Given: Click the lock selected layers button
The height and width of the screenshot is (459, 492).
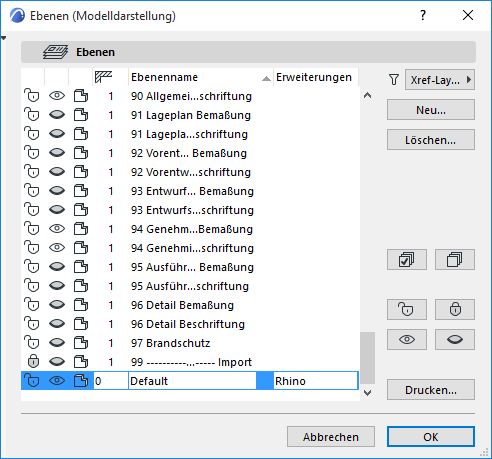Looking at the screenshot, I should click(x=455, y=309).
